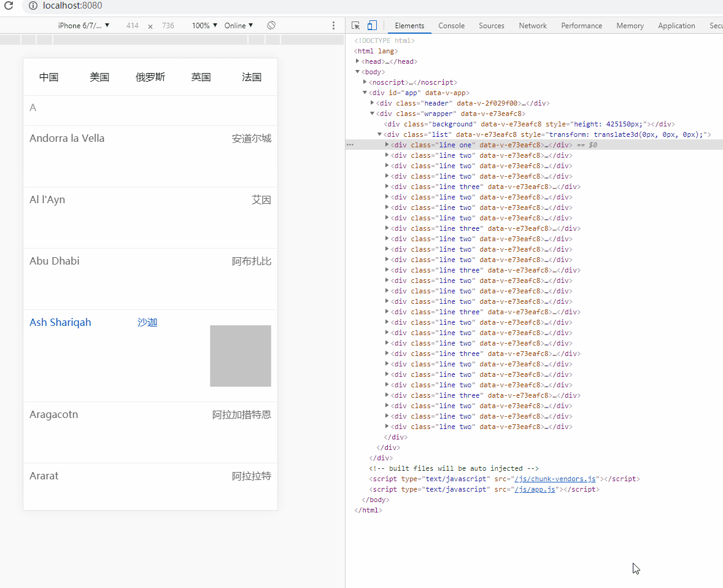Select 美国 in the page header
The image size is (723, 588).
(99, 77)
